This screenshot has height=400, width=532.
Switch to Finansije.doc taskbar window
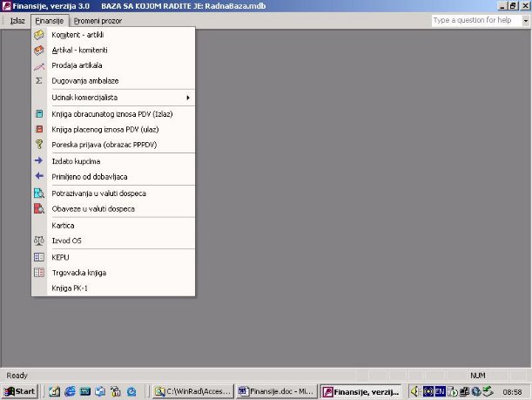point(276,391)
